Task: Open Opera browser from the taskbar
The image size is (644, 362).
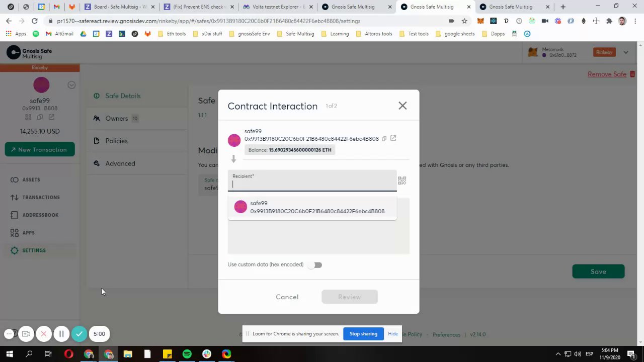Action: 69,354
